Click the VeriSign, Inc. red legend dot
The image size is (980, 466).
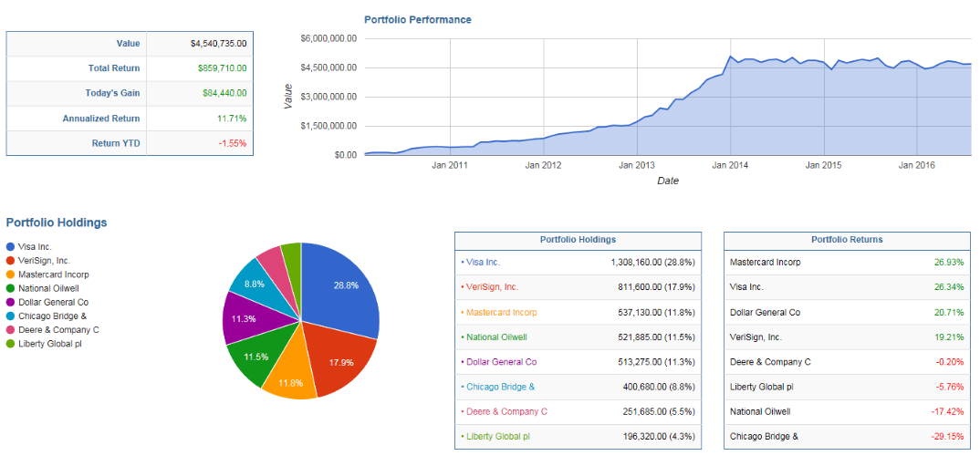(11, 261)
